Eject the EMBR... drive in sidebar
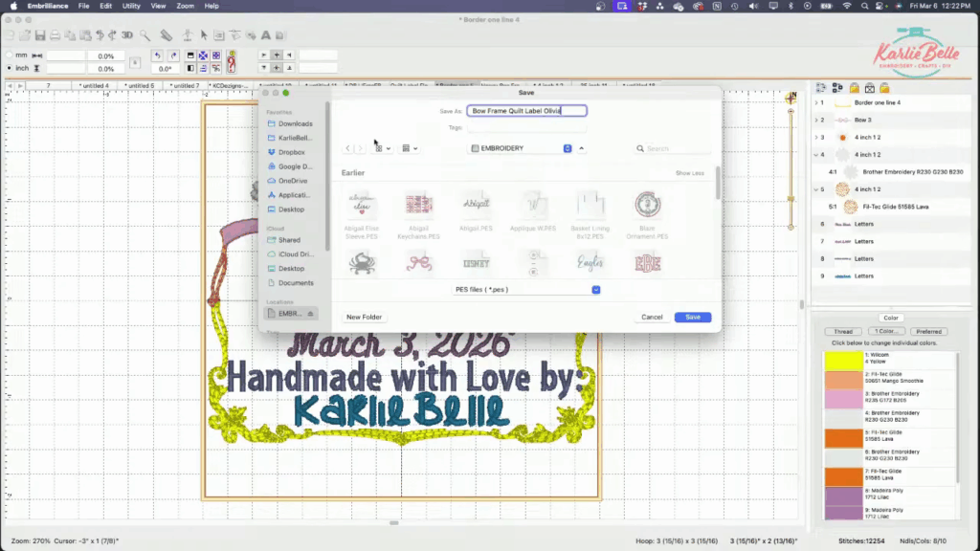Image resolution: width=980 pixels, height=551 pixels. pyautogui.click(x=311, y=314)
